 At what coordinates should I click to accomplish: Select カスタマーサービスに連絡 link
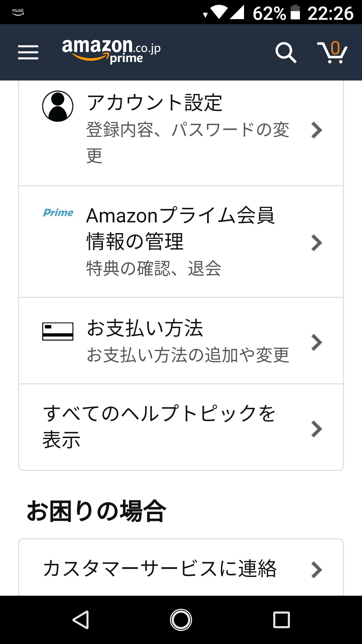coord(160,569)
